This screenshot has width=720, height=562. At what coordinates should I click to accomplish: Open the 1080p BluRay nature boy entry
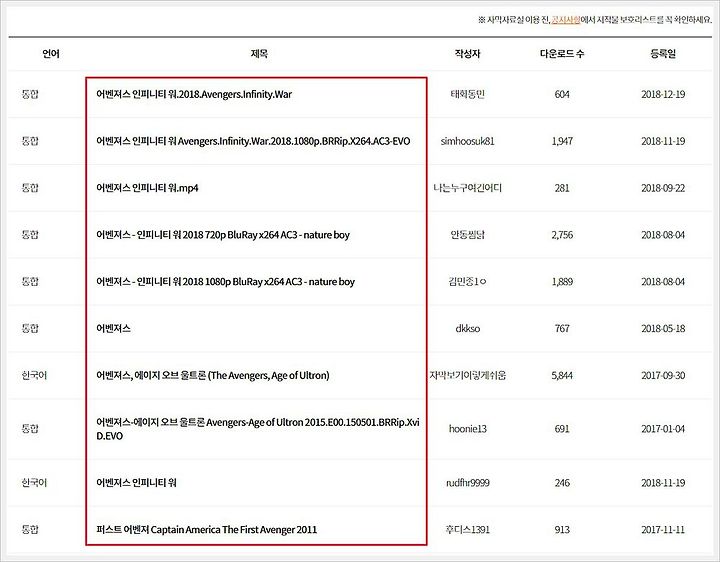(225, 282)
